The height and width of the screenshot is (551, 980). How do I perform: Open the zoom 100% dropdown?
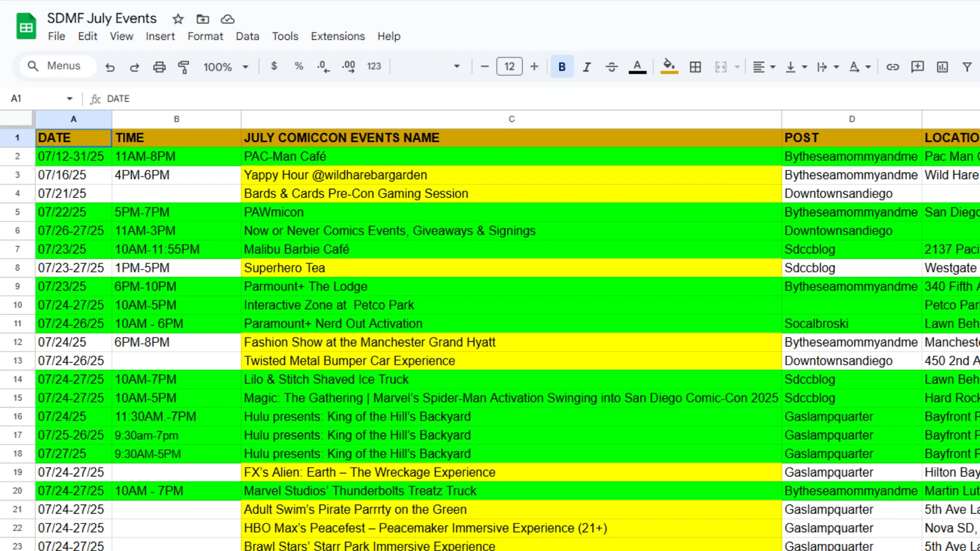226,67
